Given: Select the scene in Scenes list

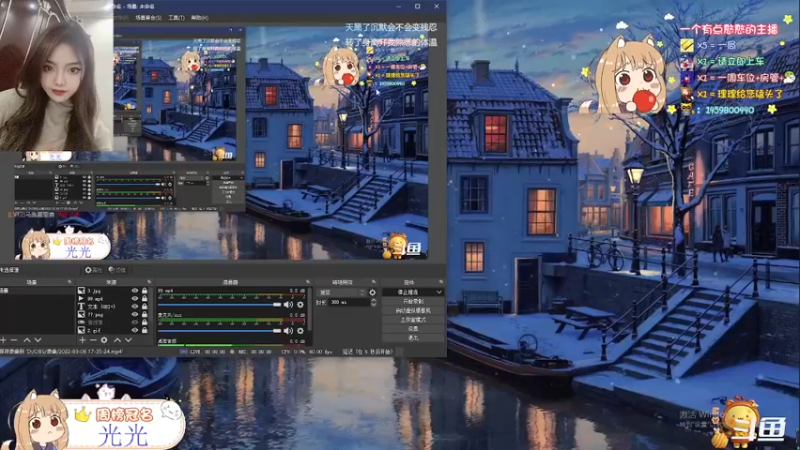Looking at the screenshot, I should click(37, 290).
